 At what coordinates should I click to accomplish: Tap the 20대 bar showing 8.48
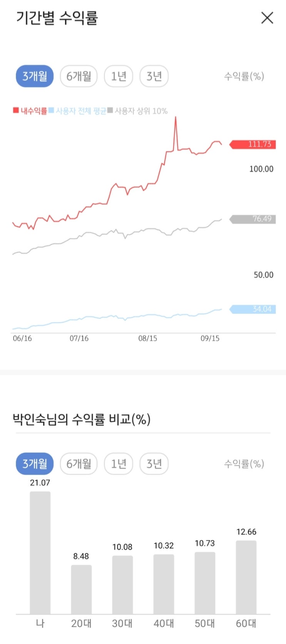(x=81, y=589)
